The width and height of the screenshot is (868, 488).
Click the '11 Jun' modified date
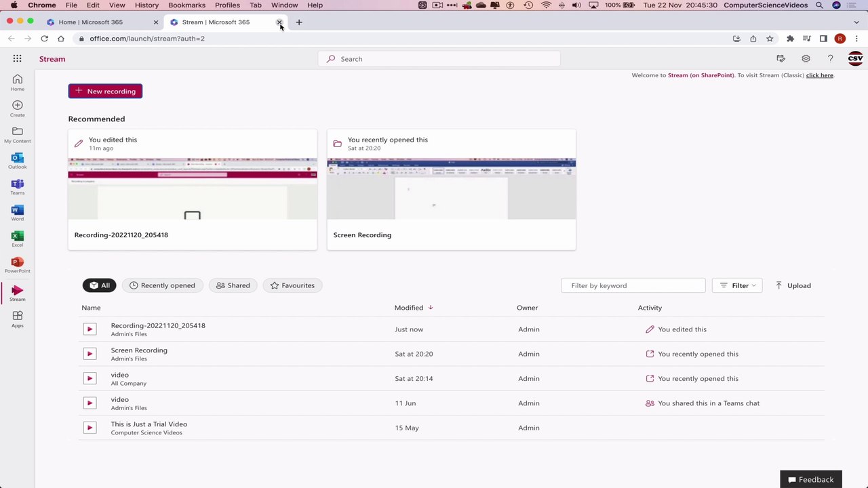coord(406,403)
